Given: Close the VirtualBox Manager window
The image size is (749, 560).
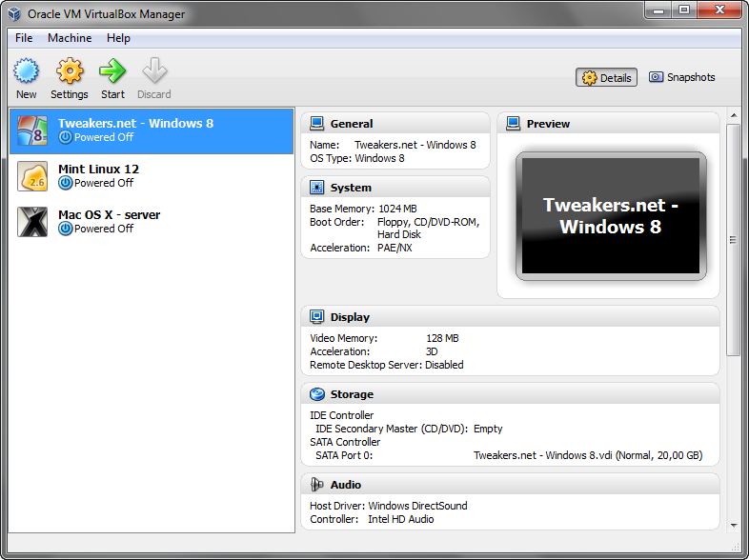Looking at the screenshot, I should [719, 10].
